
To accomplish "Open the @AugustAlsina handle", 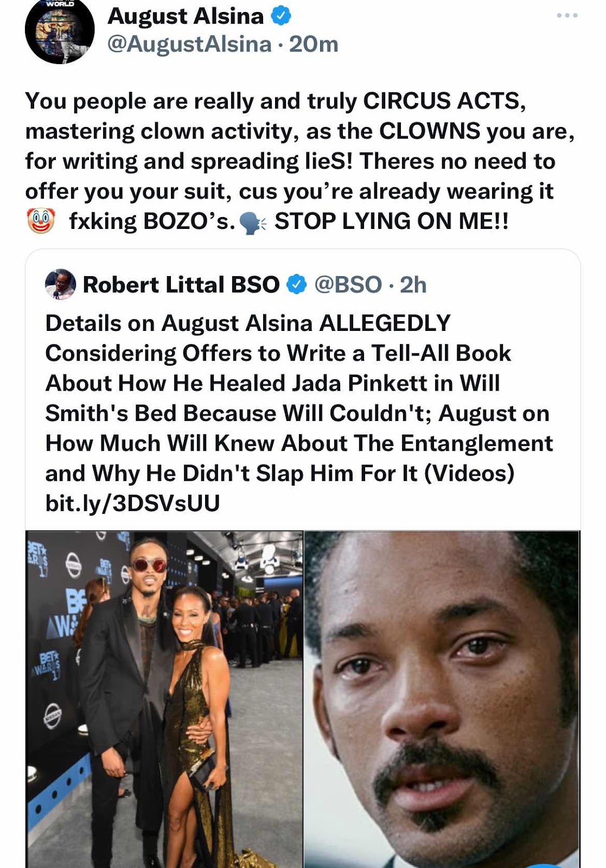I will click(x=189, y=44).
